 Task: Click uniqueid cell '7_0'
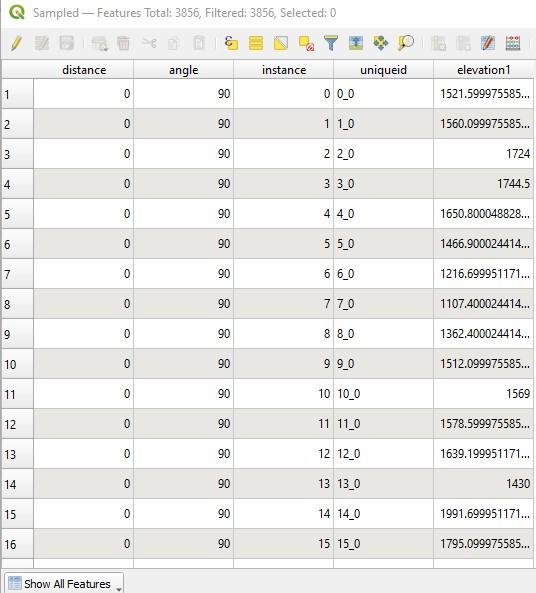tap(383, 304)
